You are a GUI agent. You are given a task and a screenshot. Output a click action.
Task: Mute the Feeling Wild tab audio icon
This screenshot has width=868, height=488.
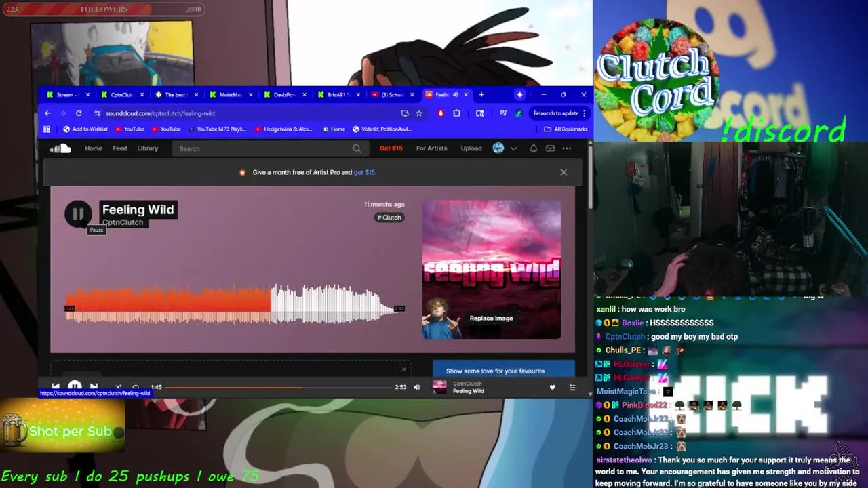[x=456, y=95]
